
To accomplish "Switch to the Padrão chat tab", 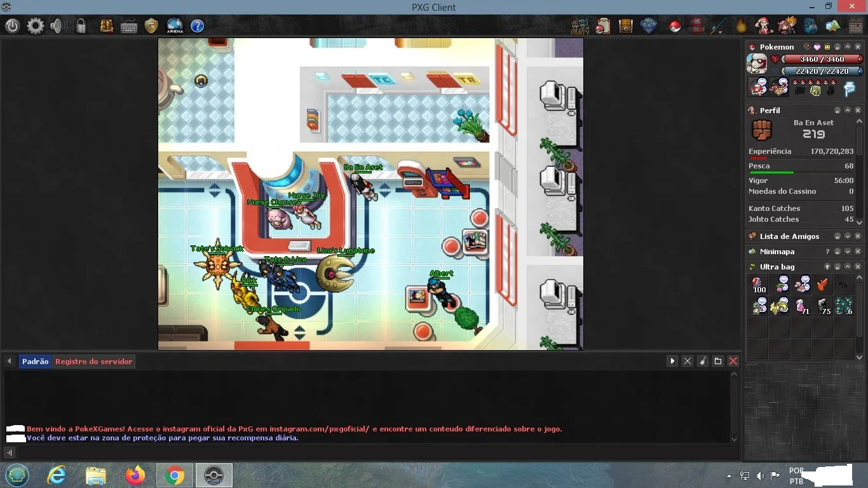I will 36,362.
